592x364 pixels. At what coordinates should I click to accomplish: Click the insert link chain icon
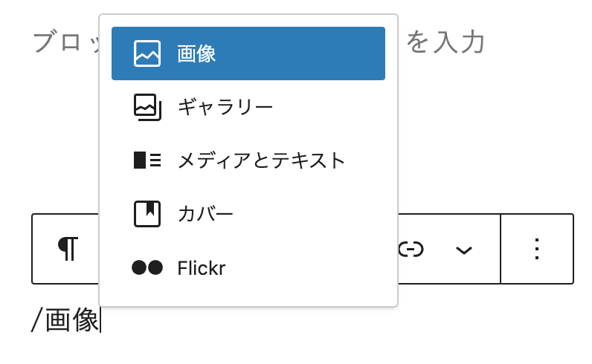coord(411,250)
